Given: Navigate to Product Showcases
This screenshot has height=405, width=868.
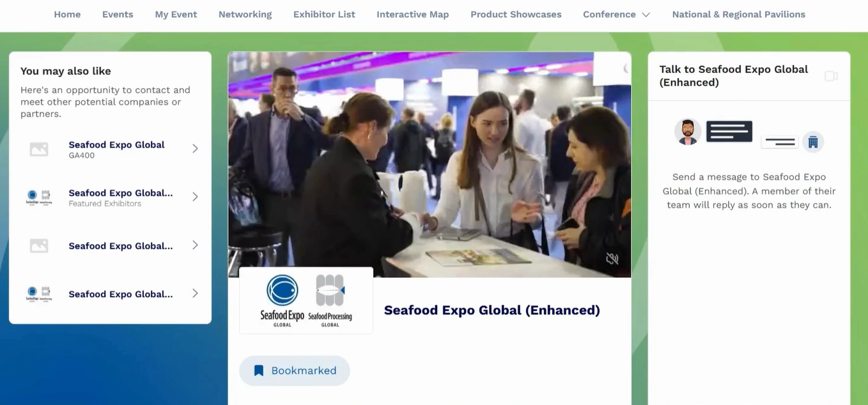Looking at the screenshot, I should 516,15.
